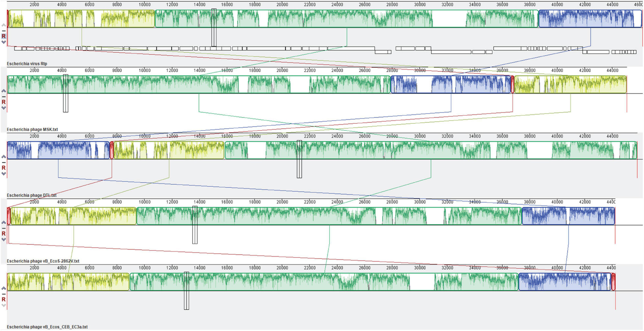Select the small red LCB block in vB_Ecos_CEB_EC3a genome
This screenshot has width=644, height=331.
pos(613,282)
